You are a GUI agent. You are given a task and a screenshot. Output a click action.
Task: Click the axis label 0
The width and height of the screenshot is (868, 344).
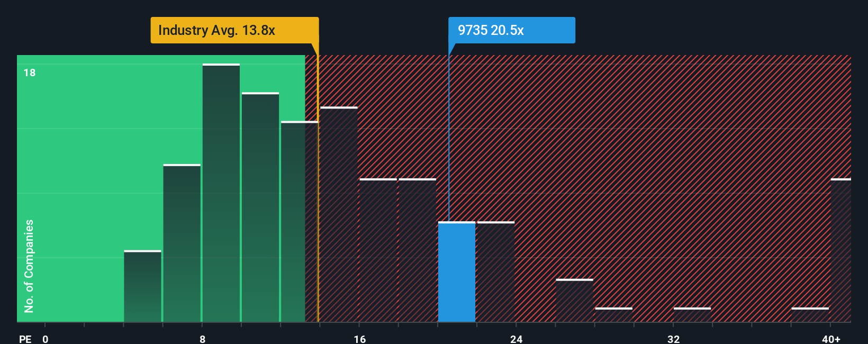(46, 339)
